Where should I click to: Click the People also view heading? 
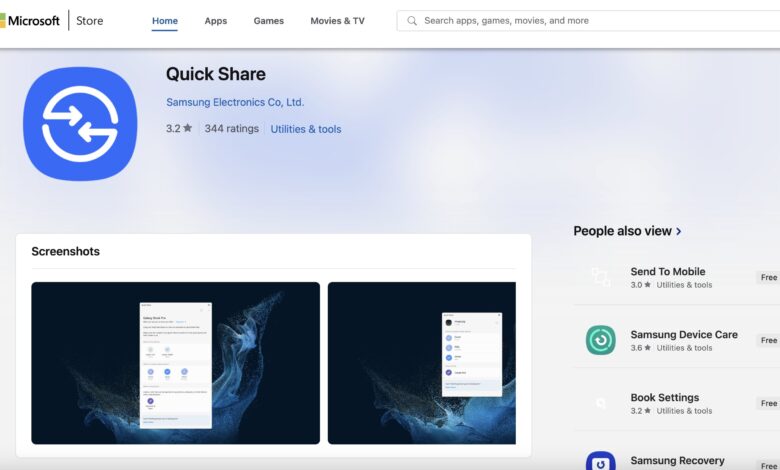click(x=622, y=231)
